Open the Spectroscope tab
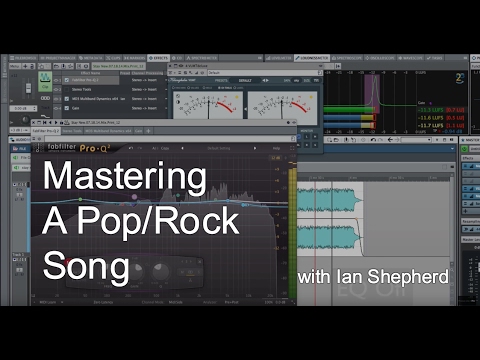Viewport: 480px width, 360px height. point(347,58)
